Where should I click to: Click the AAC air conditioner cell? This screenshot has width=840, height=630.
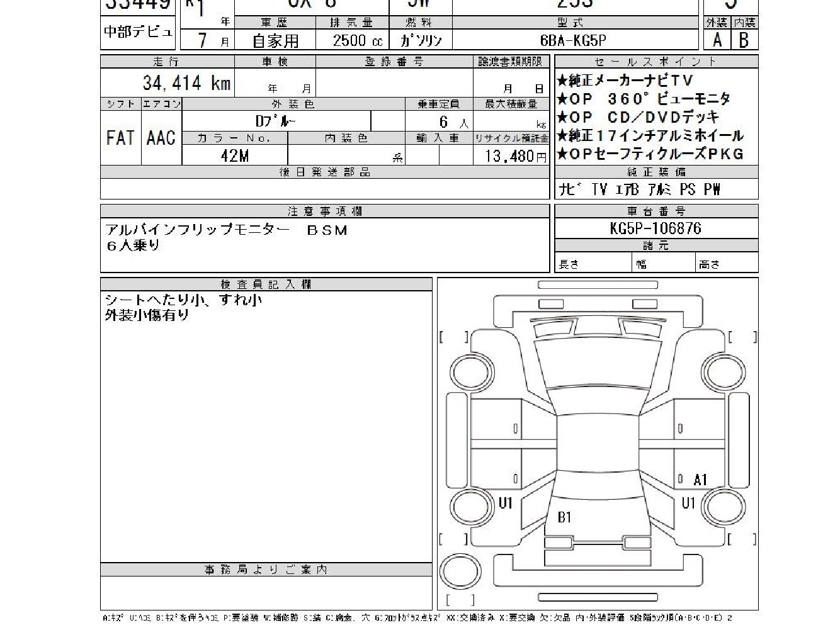point(161,138)
